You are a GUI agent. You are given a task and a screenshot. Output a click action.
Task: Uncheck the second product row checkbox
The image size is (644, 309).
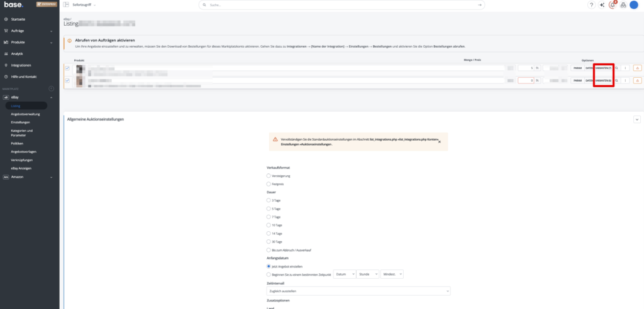click(67, 80)
